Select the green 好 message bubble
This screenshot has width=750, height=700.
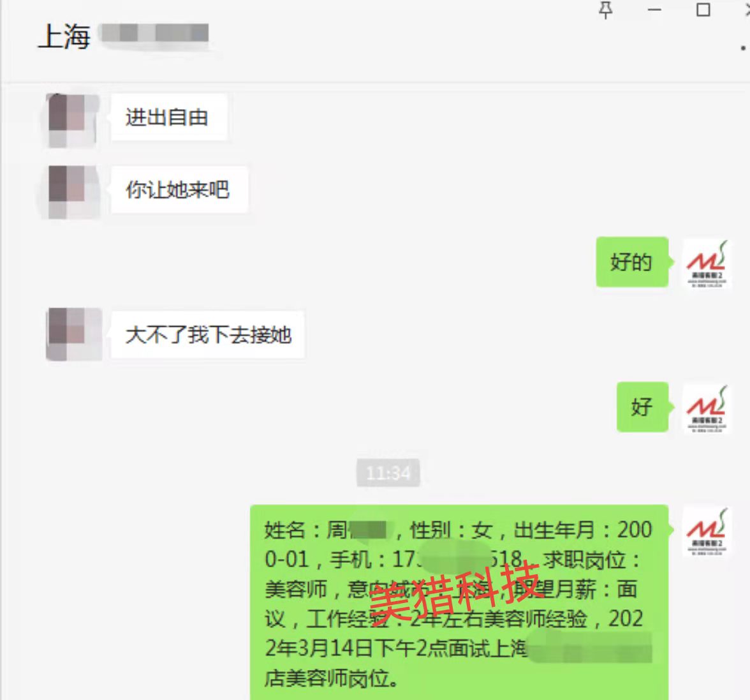(642, 407)
